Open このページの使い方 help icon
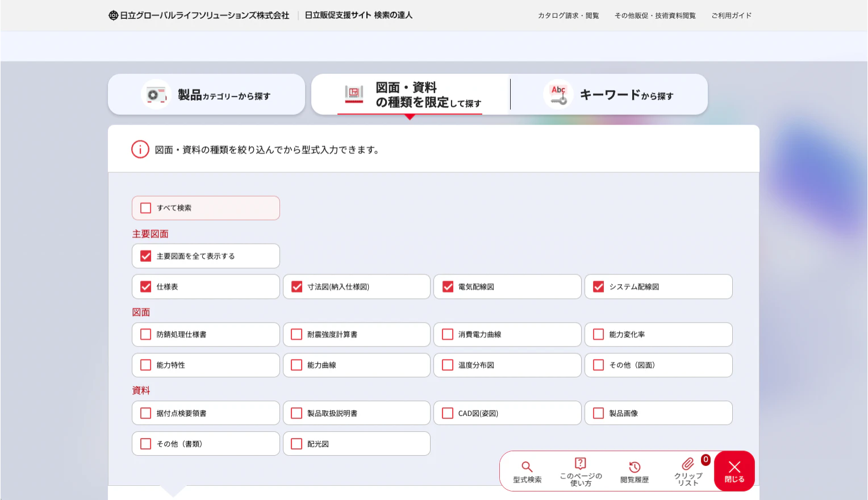868x500 pixels. (x=581, y=463)
